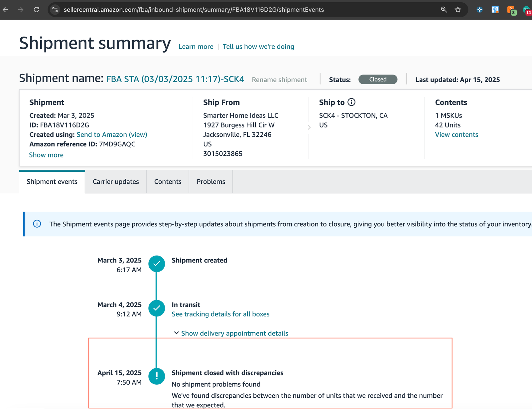Viewport: 532px width, 409px height.
Task: Switch to the Carrier updates tab
Action: pos(116,182)
